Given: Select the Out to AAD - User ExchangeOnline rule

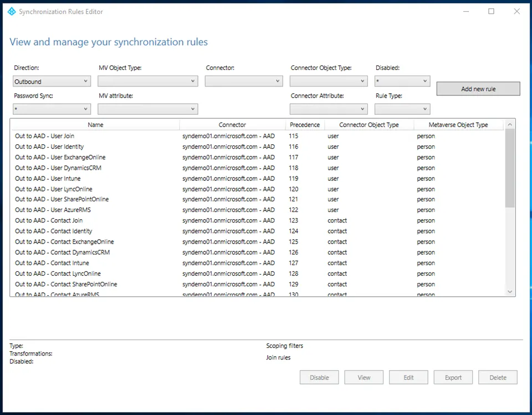Looking at the screenshot, I should click(60, 158).
